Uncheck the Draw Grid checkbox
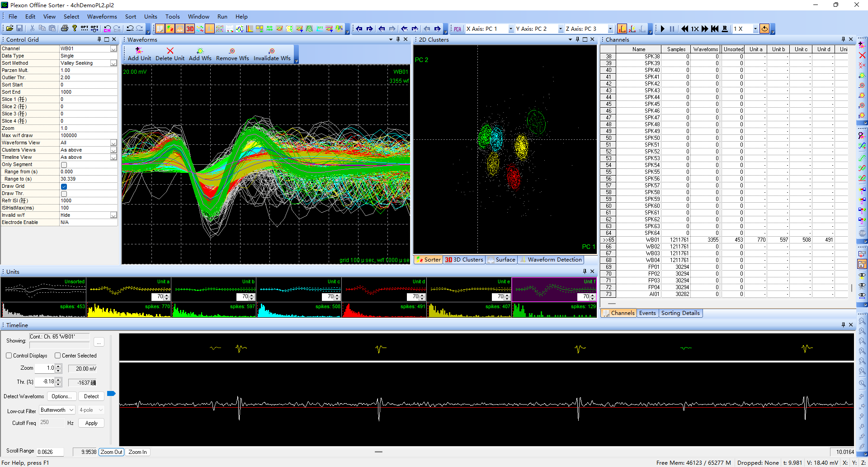Viewport: 868px width, 467px height. pyautogui.click(x=64, y=186)
